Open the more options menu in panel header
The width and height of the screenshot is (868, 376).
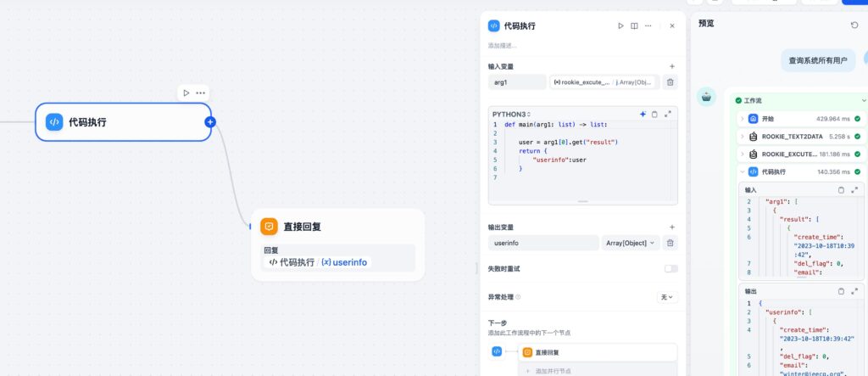coord(648,26)
